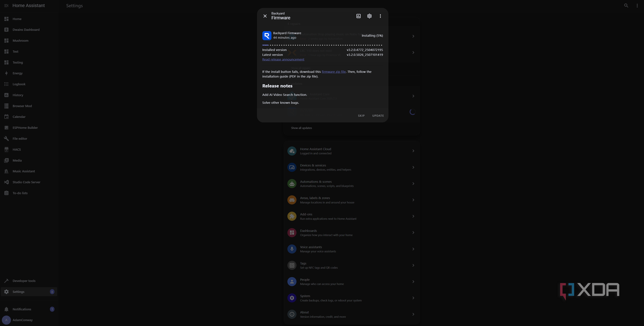Click the firmware install progress bar
The height and width of the screenshot is (326, 644).
pyautogui.click(x=322, y=45)
